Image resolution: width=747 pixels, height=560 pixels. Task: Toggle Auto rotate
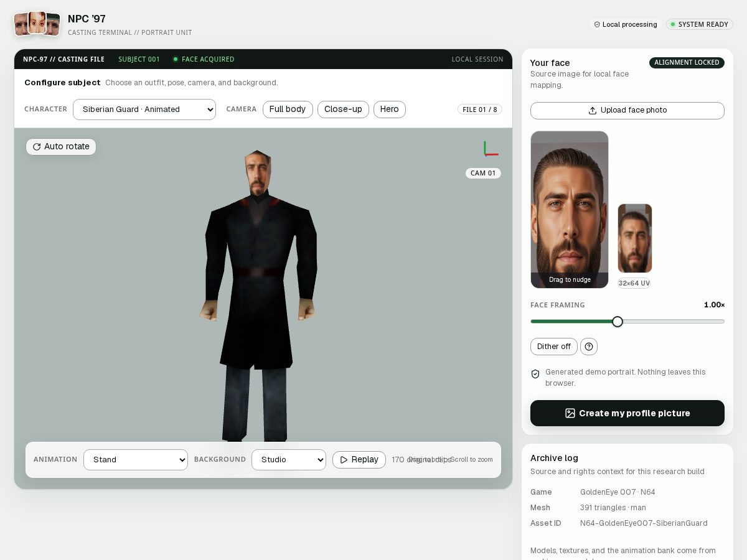click(61, 147)
